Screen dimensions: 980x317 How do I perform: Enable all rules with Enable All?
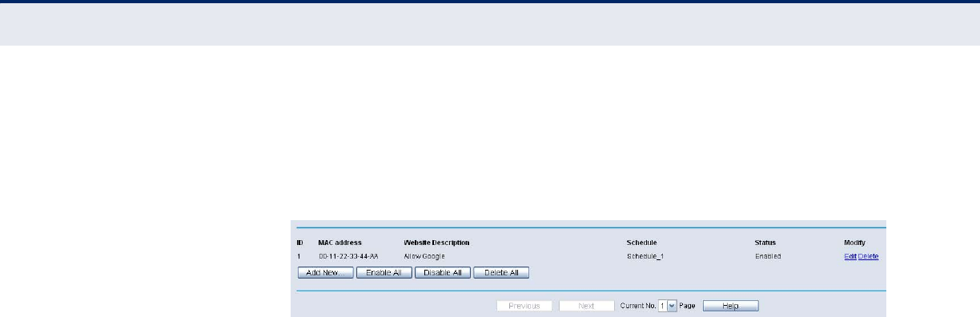tap(384, 273)
